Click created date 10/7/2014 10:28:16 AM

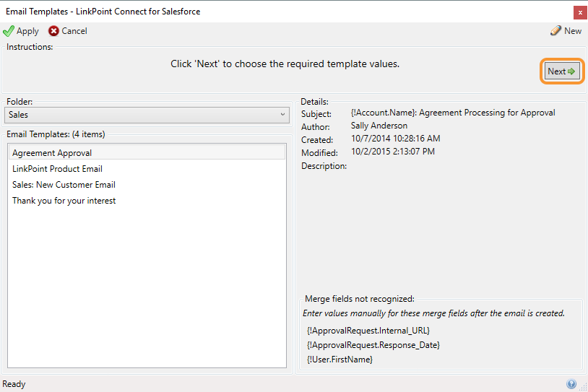[396, 139]
